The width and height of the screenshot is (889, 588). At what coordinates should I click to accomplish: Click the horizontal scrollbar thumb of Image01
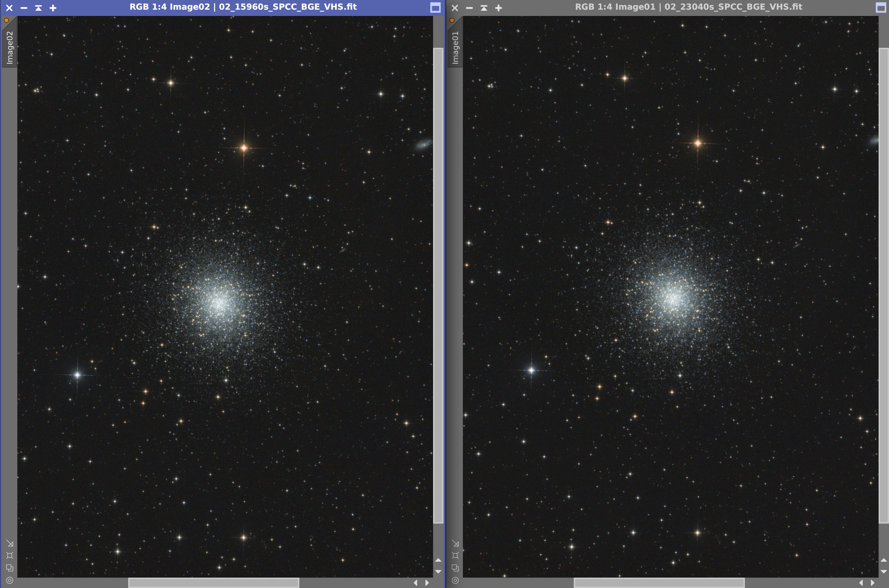659,582
